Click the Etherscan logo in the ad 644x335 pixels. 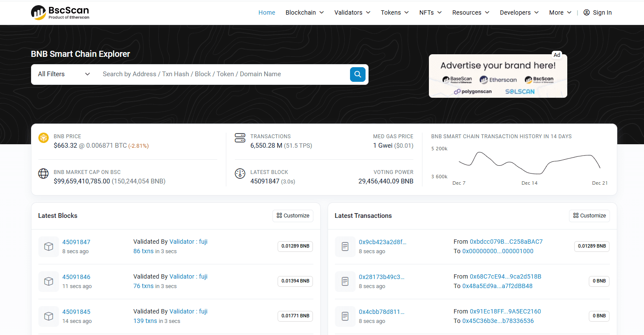pos(498,80)
